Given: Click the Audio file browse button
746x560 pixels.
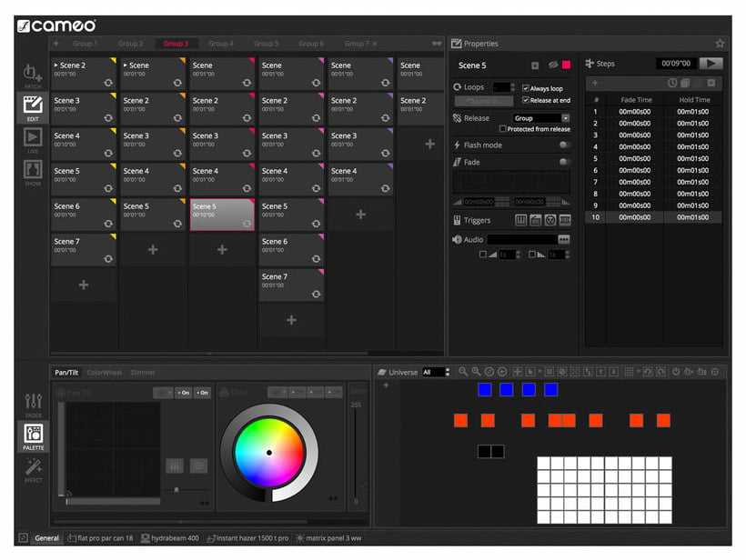Looking at the screenshot, I should pyautogui.click(x=564, y=239).
